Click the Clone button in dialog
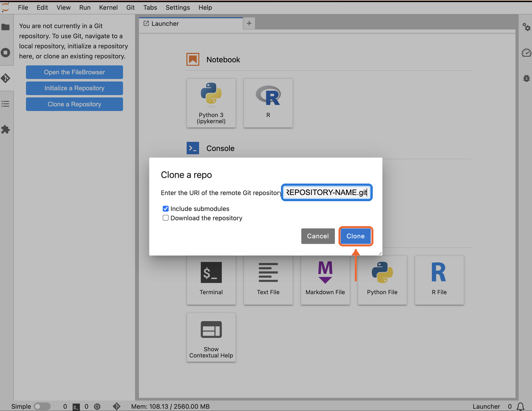 click(355, 236)
